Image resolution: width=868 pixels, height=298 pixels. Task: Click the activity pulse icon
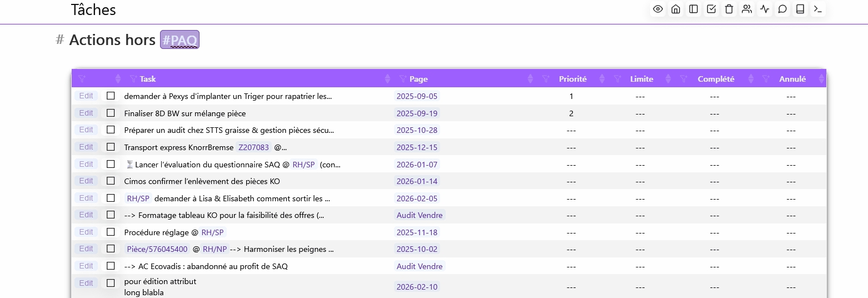pos(765,9)
